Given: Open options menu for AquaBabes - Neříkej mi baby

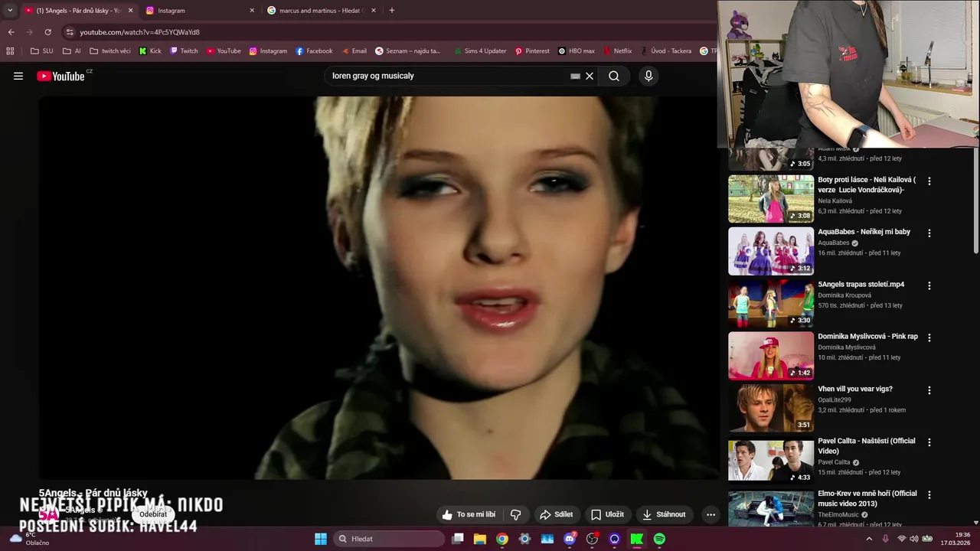Looking at the screenshot, I should pos(929,233).
